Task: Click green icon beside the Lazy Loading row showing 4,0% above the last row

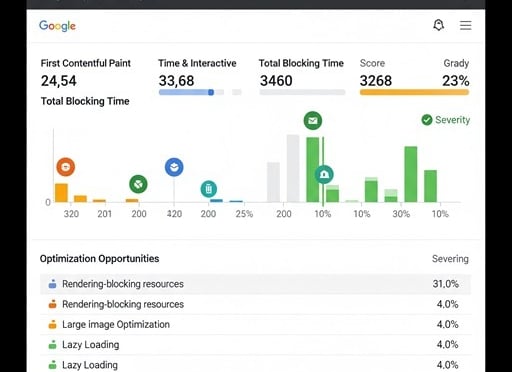Action: point(52,345)
